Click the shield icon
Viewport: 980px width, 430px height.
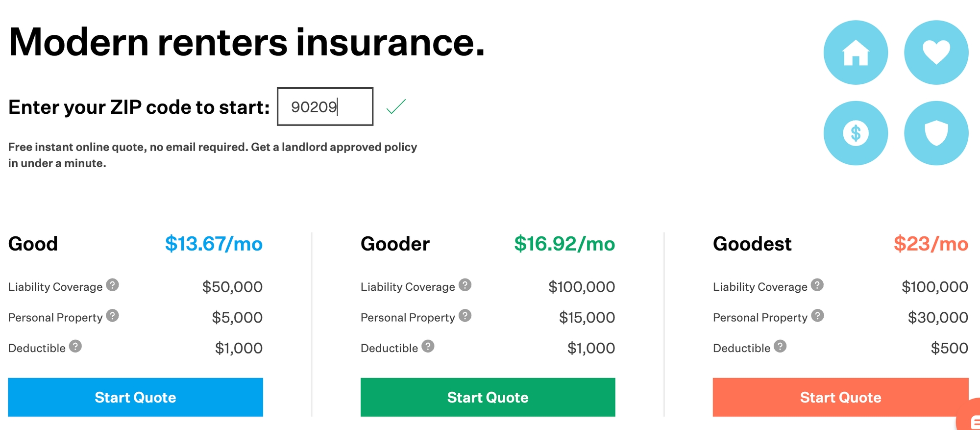tap(936, 133)
